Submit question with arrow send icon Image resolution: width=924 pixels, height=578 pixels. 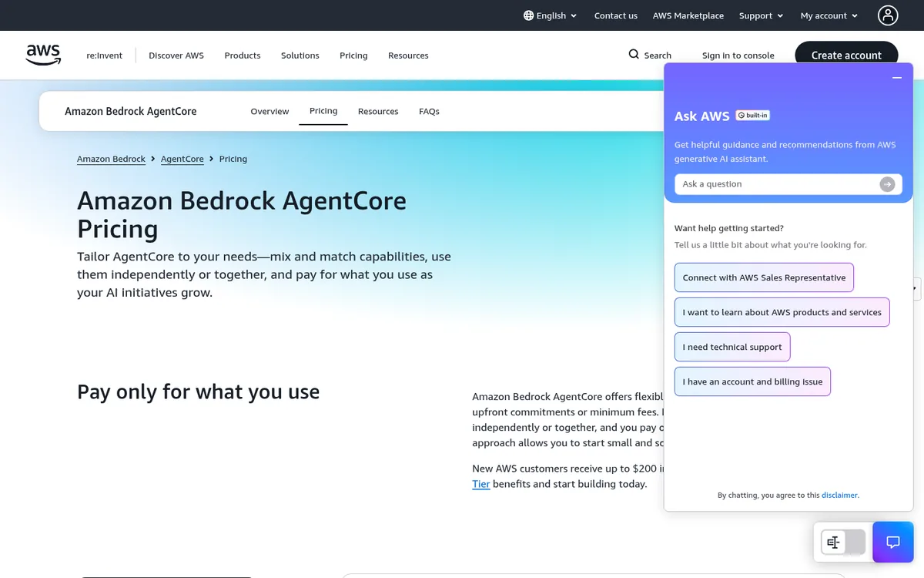[888, 184]
